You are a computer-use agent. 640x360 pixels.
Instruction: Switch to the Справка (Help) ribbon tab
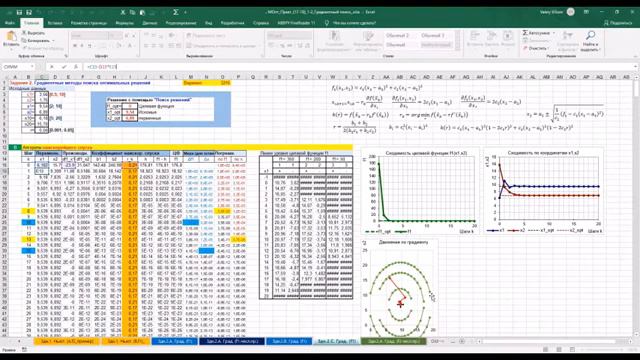point(260,23)
